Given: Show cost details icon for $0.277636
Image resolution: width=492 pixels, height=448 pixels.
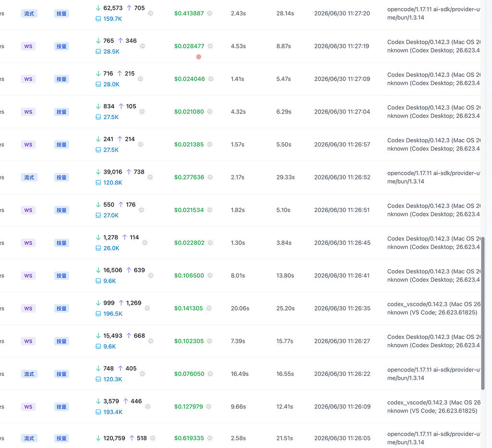Looking at the screenshot, I should (210, 177).
